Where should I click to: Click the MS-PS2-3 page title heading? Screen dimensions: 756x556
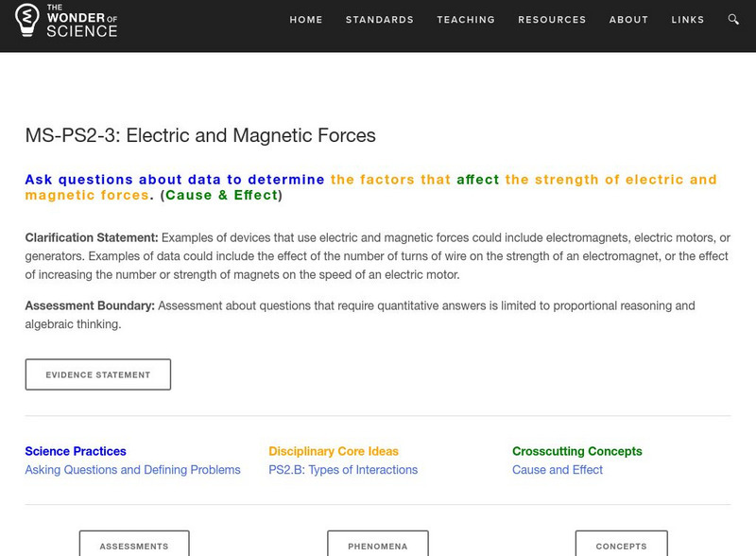coord(200,135)
